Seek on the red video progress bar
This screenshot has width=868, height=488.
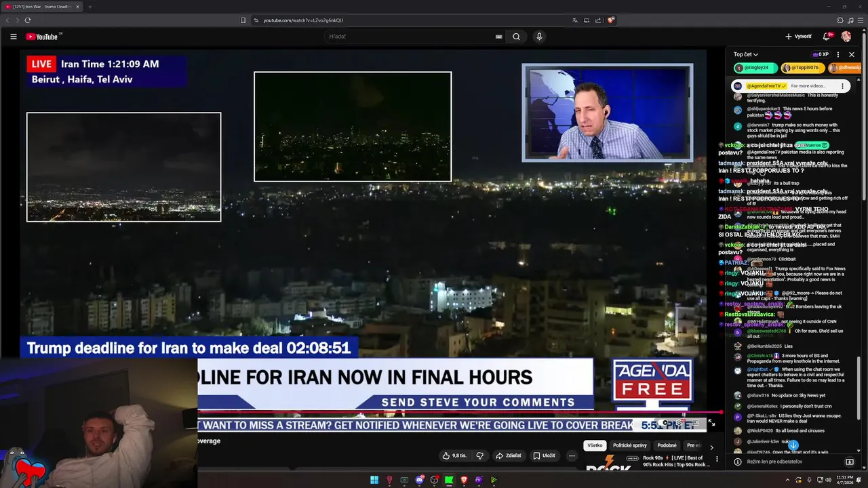[x=460, y=412]
